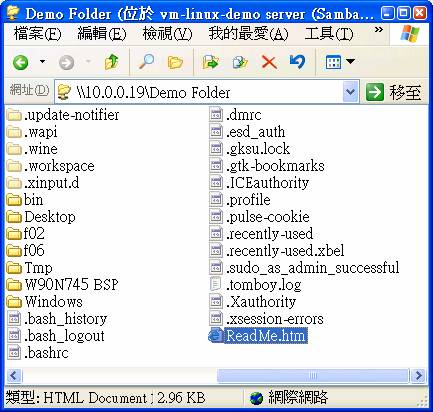Select the W90N745 BSP folder
Viewport: 433px width, 412px height.
(63, 284)
